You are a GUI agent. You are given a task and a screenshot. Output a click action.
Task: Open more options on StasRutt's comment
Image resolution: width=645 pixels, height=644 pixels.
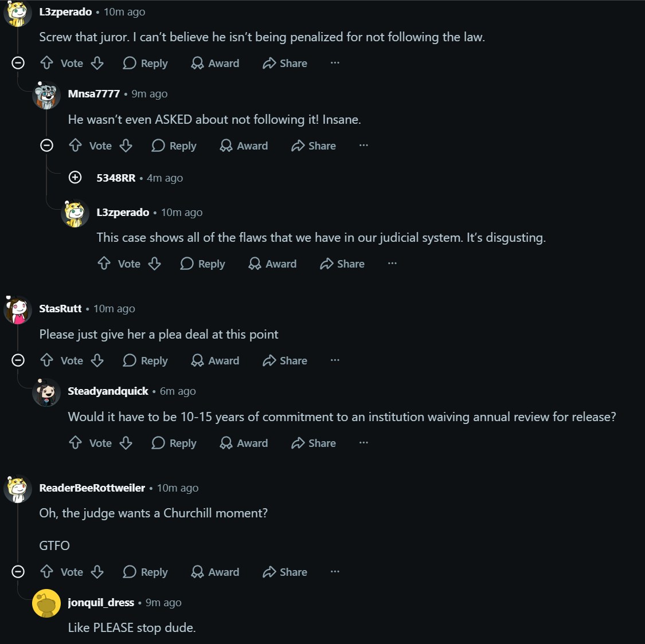[335, 360]
